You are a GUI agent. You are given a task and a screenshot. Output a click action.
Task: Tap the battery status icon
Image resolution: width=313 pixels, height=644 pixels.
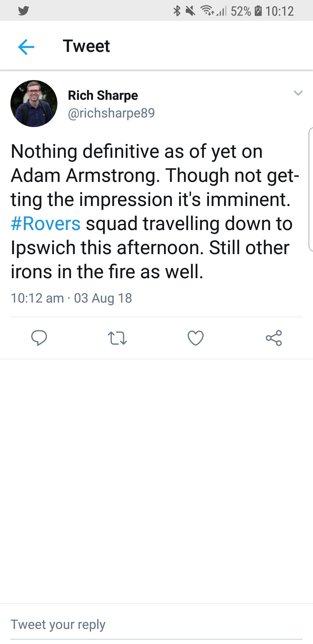pos(258,11)
